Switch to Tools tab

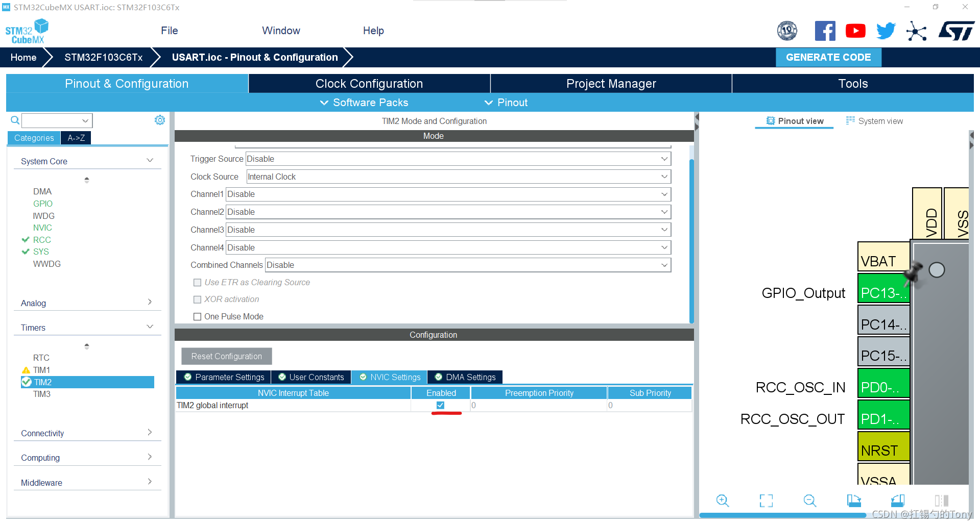tap(853, 84)
